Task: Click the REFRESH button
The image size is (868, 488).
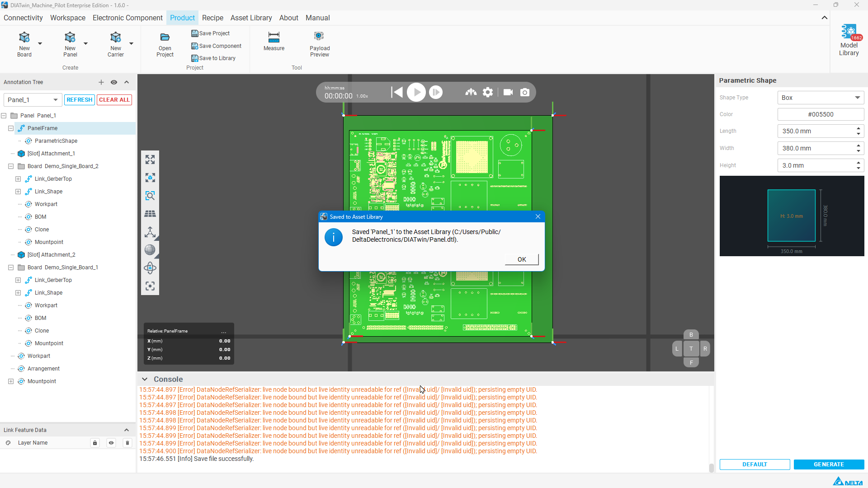Action: (80, 100)
